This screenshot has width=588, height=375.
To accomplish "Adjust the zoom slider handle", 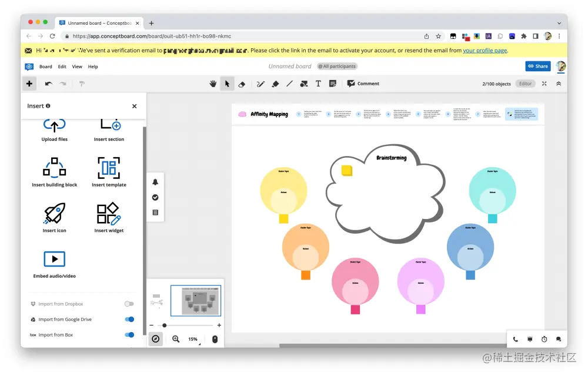I will [164, 326].
